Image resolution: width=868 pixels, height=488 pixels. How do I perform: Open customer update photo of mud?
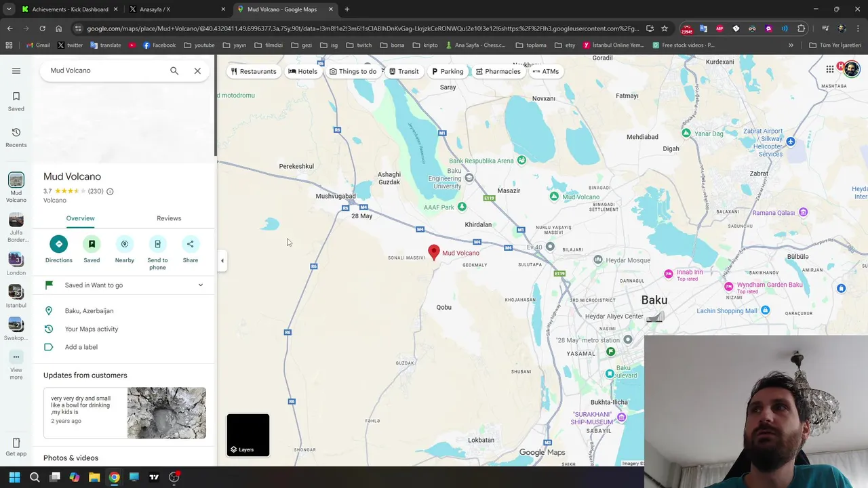click(x=167, y=413)
